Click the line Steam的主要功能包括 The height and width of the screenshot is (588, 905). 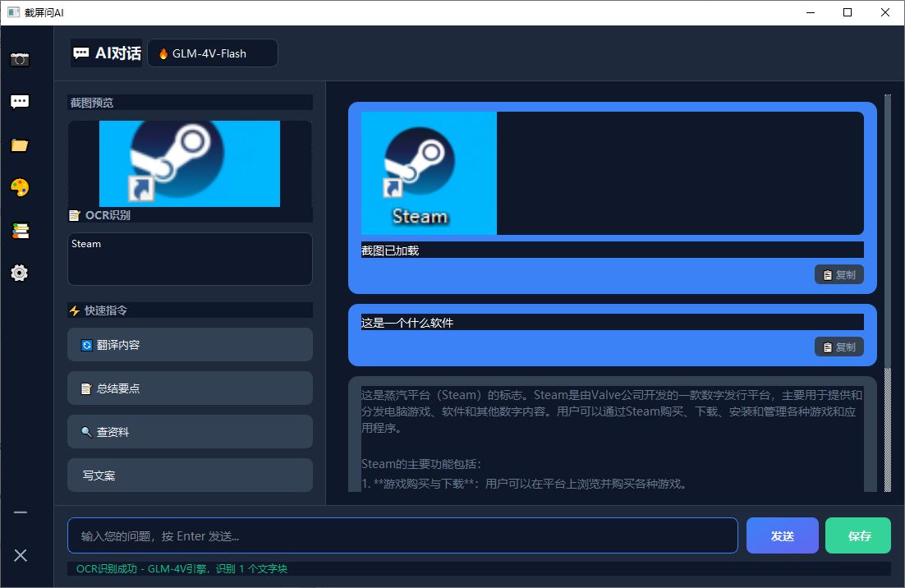421,464
